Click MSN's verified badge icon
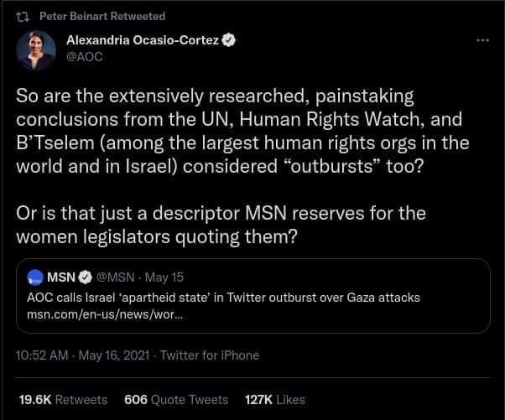The image size is (505, 420). (86, 277)
